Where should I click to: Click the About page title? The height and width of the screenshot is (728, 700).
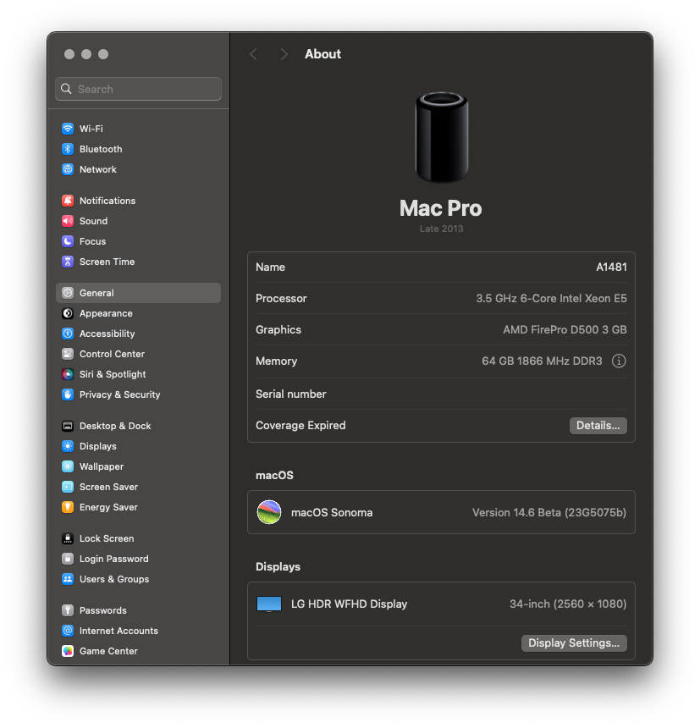pyautogui.click(x=322, y=54)
